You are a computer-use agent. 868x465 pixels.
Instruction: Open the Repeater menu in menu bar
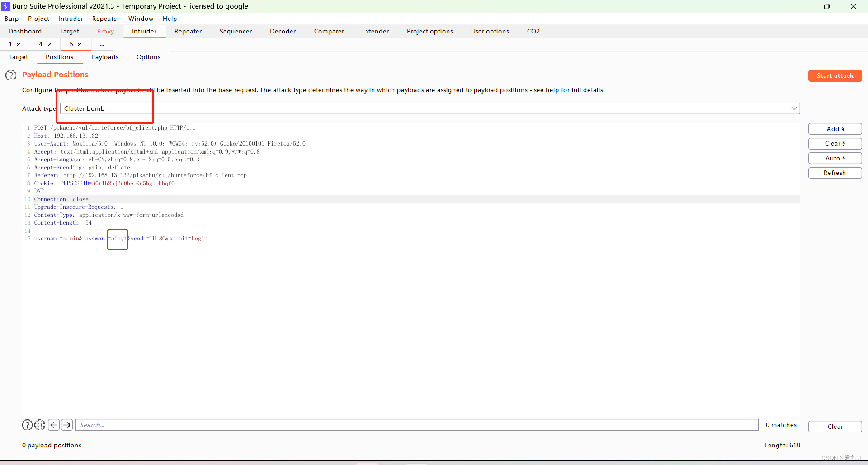[x=106, y=19]
